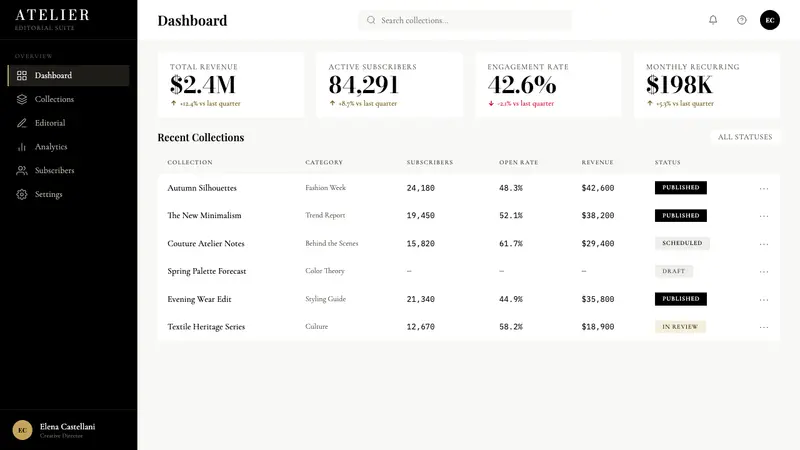Click the Fashion Week category cell

pos(326,188)
